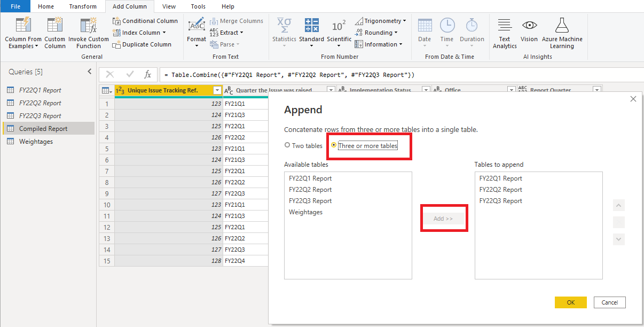
Task: Open Vision AI insight
Action: 529,30
